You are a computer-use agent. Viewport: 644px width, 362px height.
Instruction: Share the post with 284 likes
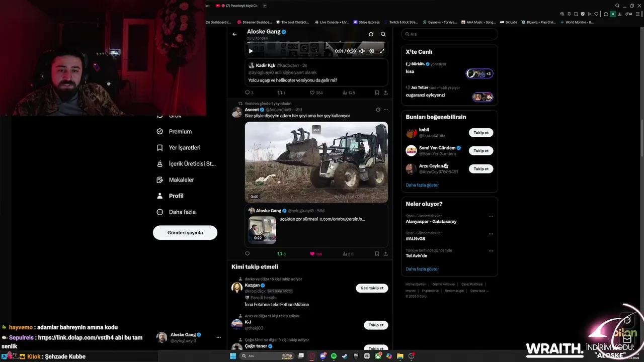(386, 93)
